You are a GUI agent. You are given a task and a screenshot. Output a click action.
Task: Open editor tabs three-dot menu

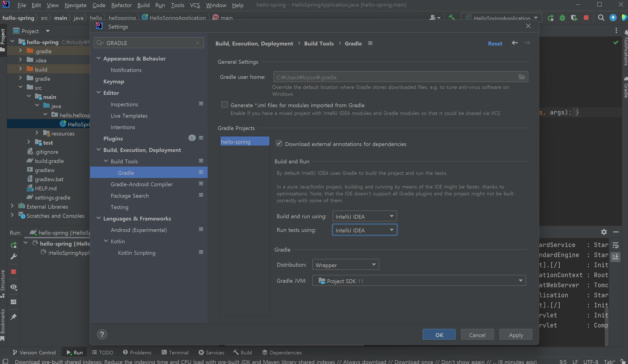click(x=616, y=30)
